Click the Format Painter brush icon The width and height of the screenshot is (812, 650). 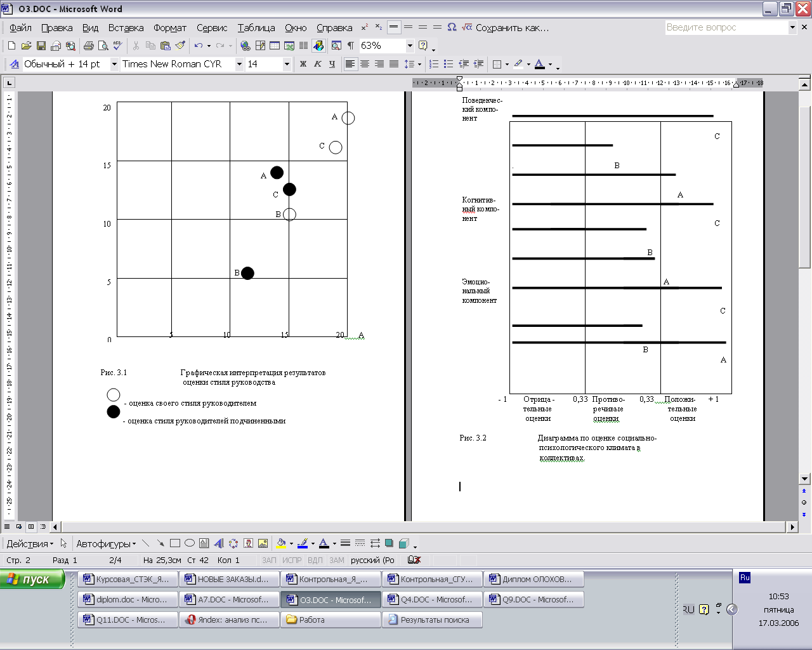pyautogui.click(x=181, y=46)
